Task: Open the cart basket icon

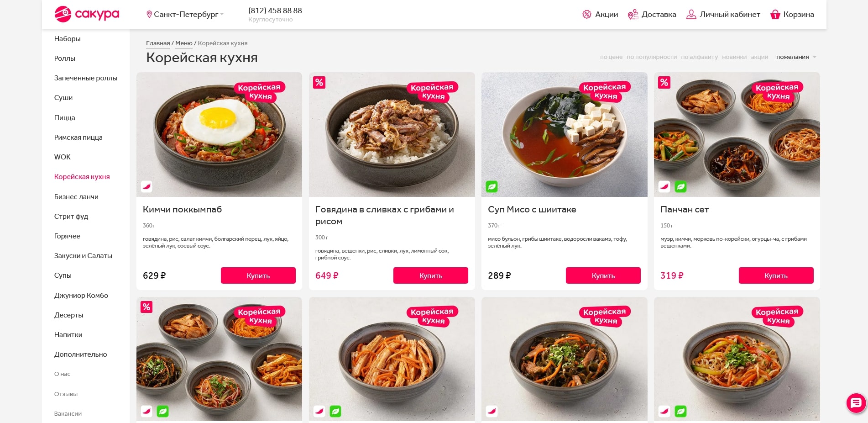Action: tap(775, 15)
